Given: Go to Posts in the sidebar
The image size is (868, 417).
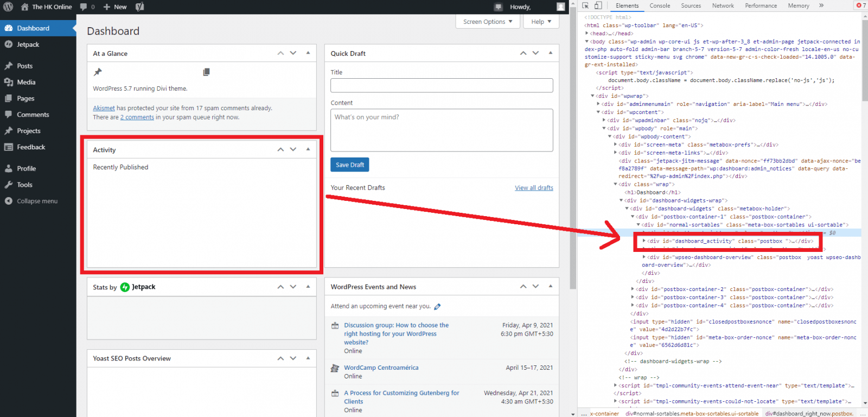Looking at the screenshot, I should point(38,66).
